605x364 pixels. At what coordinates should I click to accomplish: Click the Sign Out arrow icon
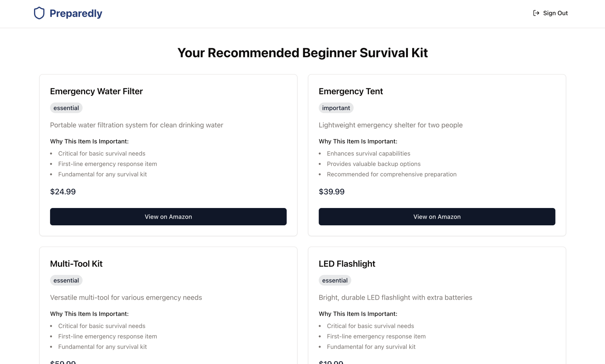click(536, 13)
